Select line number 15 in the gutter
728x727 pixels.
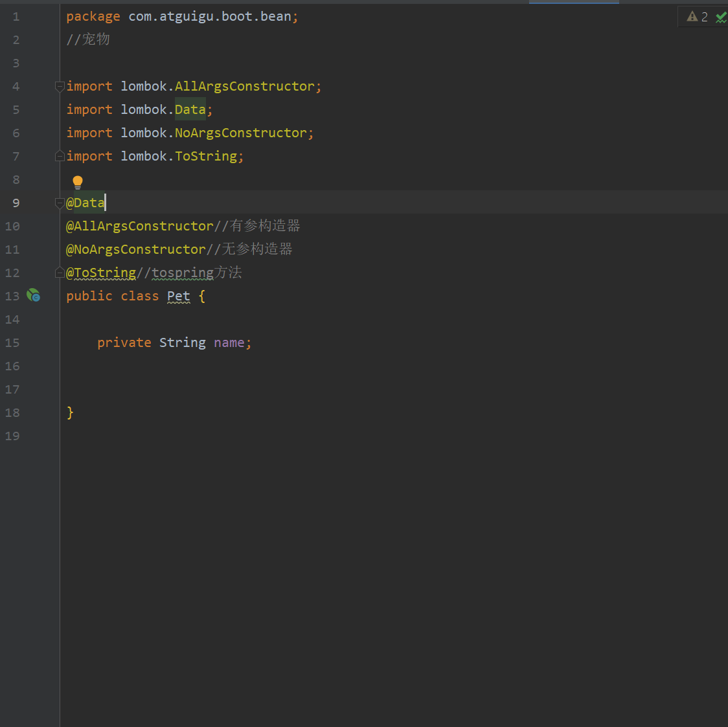click(12, 342)
